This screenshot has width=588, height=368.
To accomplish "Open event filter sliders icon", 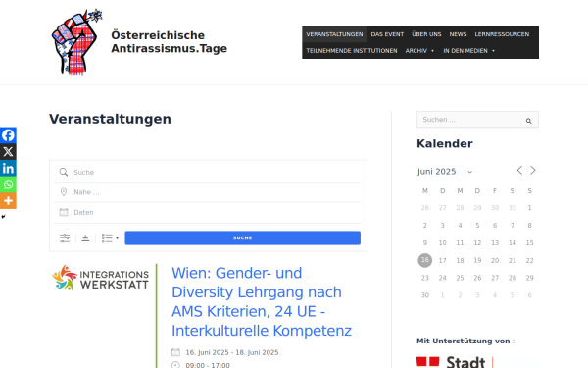I will tap(65, 238).
